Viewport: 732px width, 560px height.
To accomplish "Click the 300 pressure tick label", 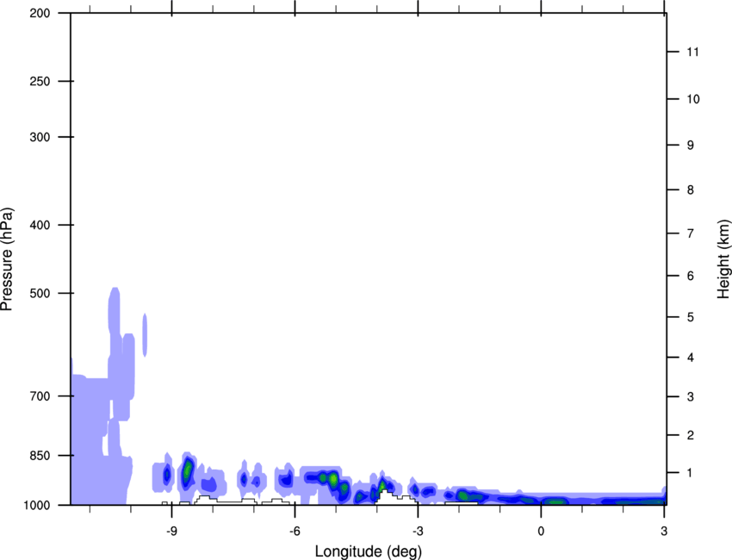I will tap(40, 137).
